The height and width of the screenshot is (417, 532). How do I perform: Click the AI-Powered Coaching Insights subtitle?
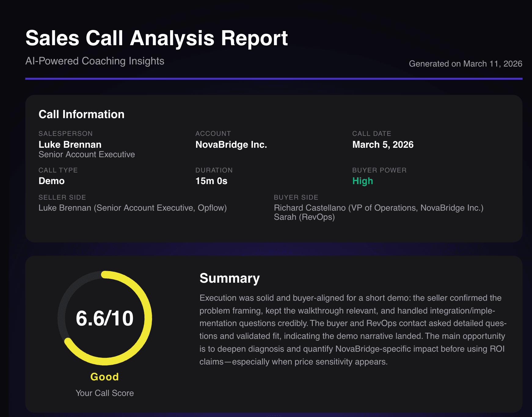(95, 61)
